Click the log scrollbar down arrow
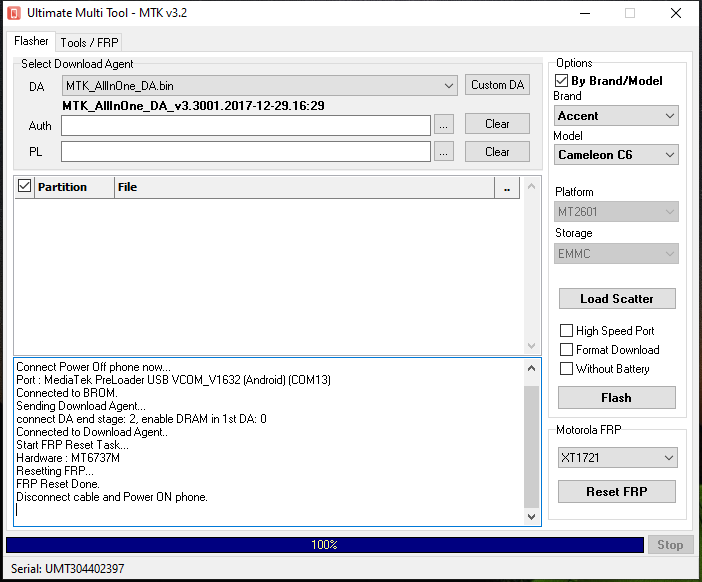 [531, 517]
